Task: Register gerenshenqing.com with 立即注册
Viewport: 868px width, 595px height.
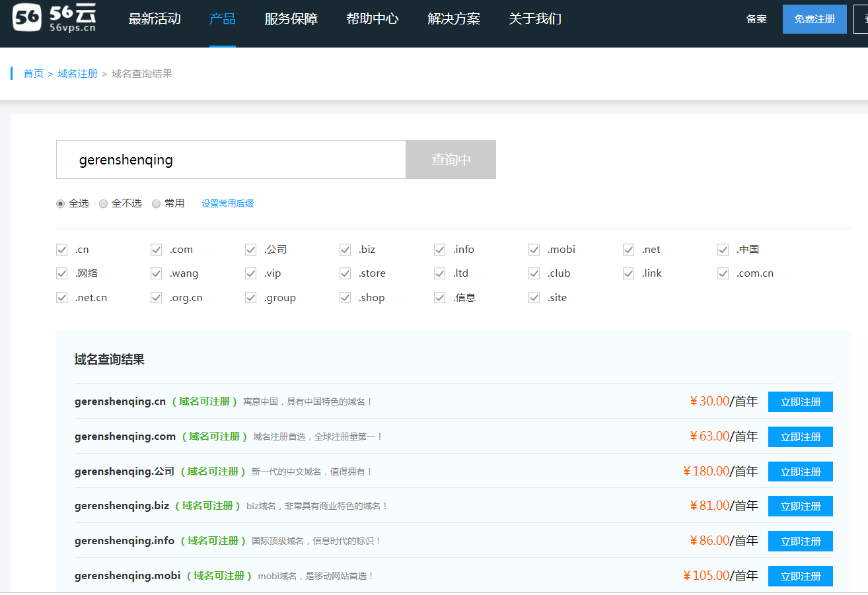Action: pos(800,437)
